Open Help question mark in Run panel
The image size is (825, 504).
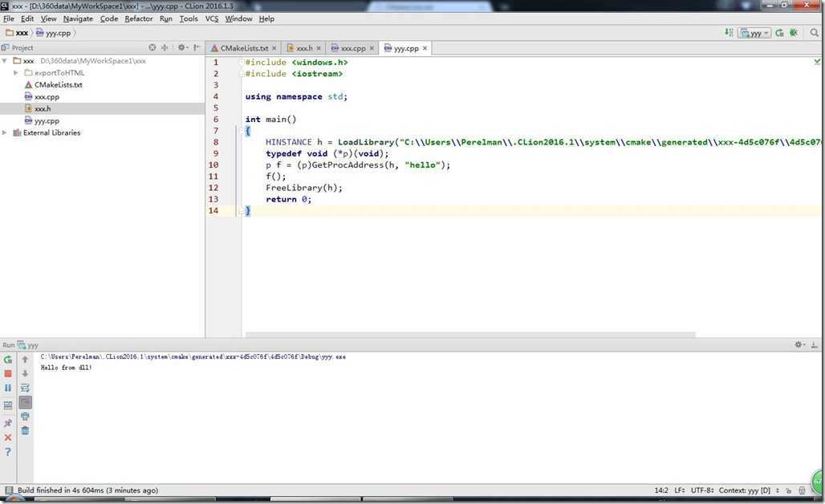tap(8, 451)
